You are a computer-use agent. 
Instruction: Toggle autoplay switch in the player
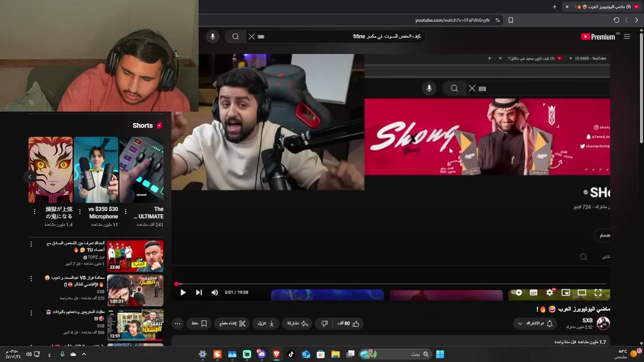click(518, 293)
